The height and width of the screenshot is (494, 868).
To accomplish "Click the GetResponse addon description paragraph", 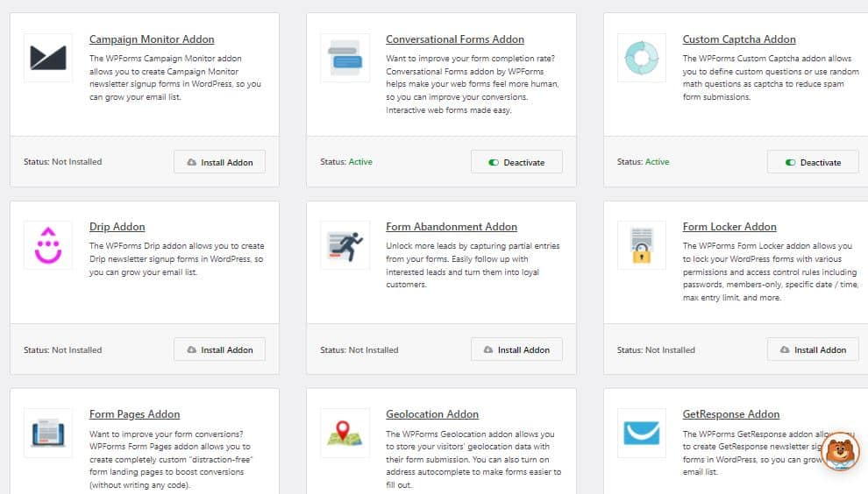I will (753, 453).
